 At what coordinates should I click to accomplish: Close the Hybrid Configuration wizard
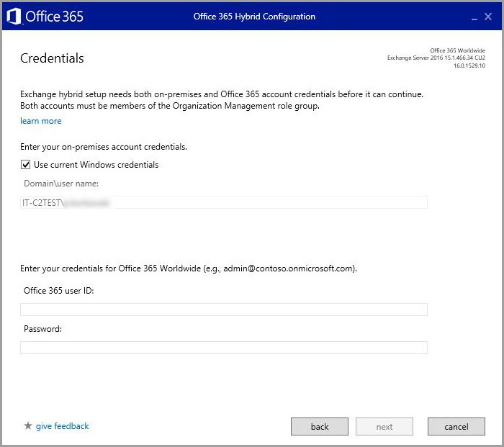pyautogui.click(x=488, y=17)
